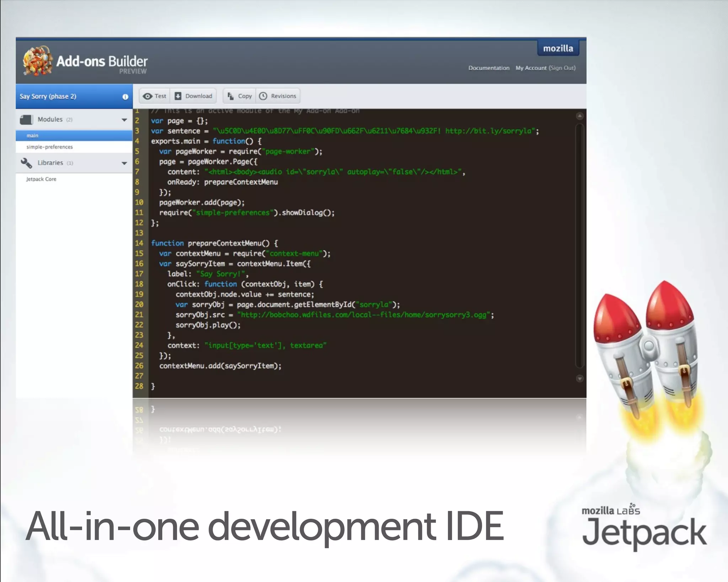Click the Add-ons Builder title

[102, 61]
